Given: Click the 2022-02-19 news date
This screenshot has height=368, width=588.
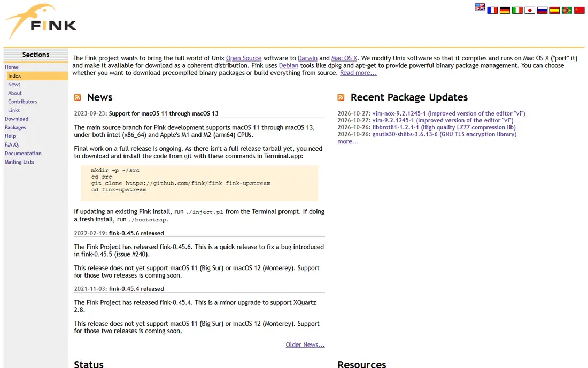Looking at the screenshot, I should pyautogui.click(x=90, y=233).
